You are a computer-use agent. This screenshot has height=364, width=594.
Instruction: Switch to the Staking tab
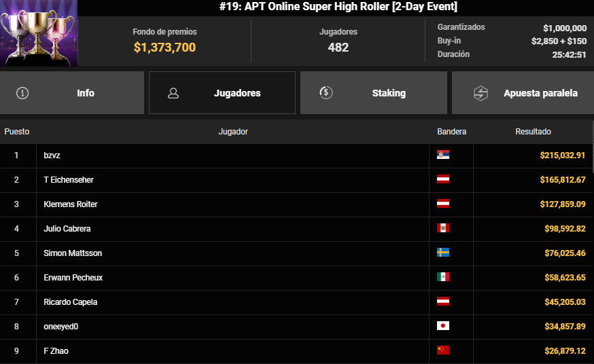[x=389, y=93]
